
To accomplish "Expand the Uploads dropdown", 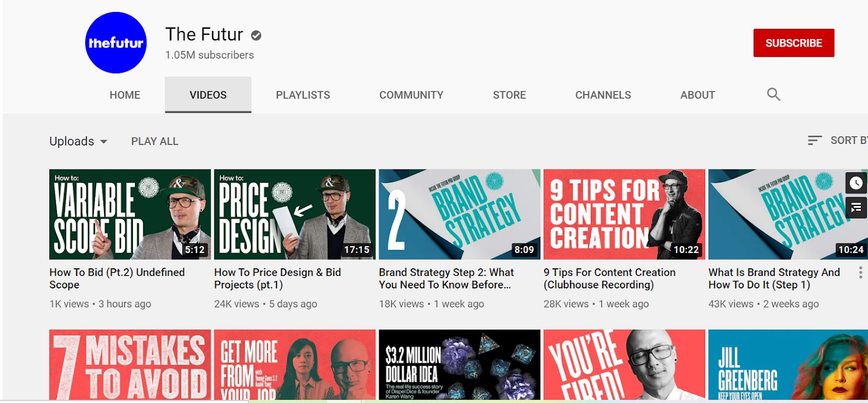I will tap(79, 141).
